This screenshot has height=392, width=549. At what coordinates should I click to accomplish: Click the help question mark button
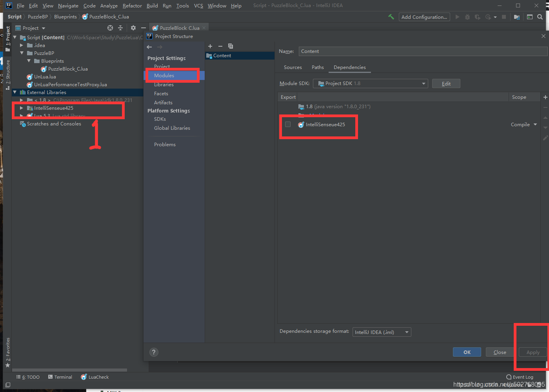(154, 352)
